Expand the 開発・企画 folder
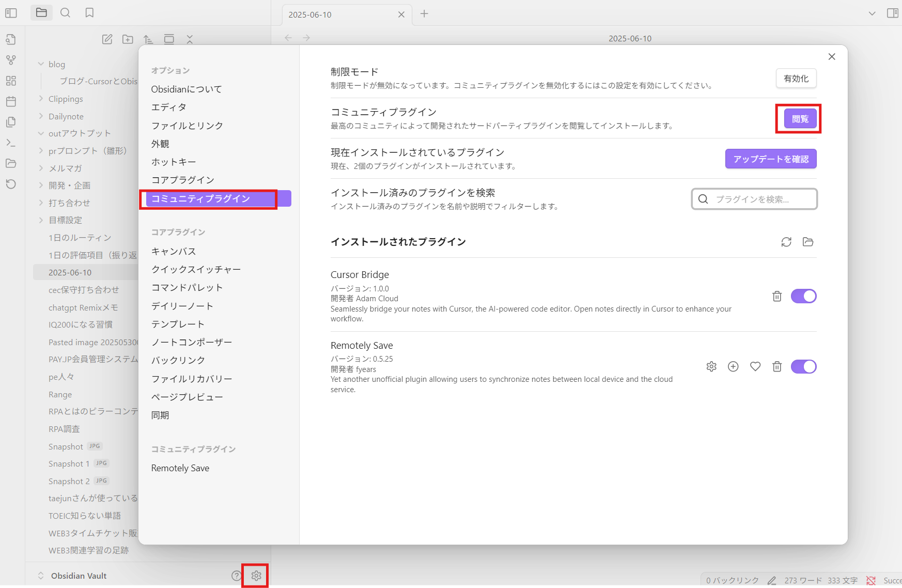The image size is (902, 588). (41, 185)
